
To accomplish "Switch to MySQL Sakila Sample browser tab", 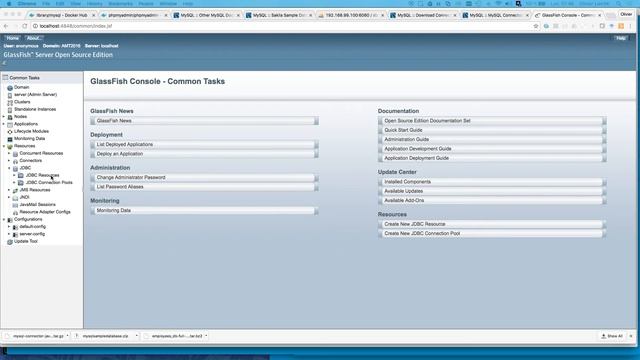I will [279, 15].
